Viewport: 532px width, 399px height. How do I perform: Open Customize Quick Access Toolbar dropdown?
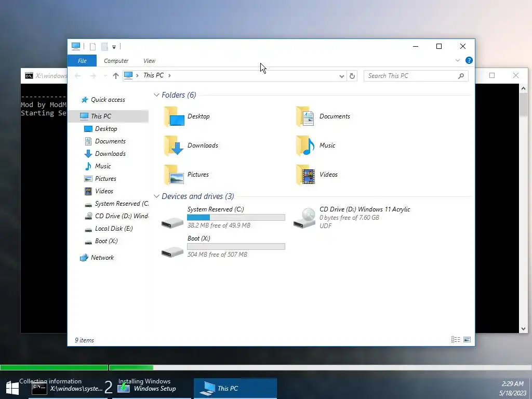pyautogui.click(x=114, y=47)
